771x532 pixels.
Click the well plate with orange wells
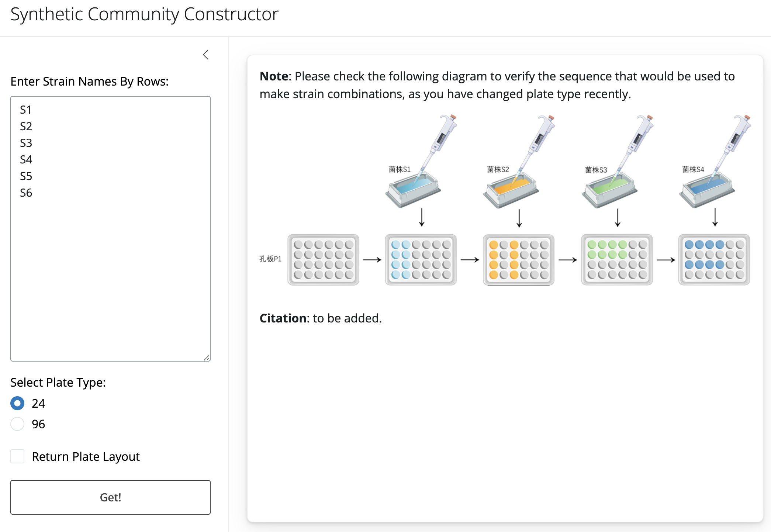tap(518, 260)
